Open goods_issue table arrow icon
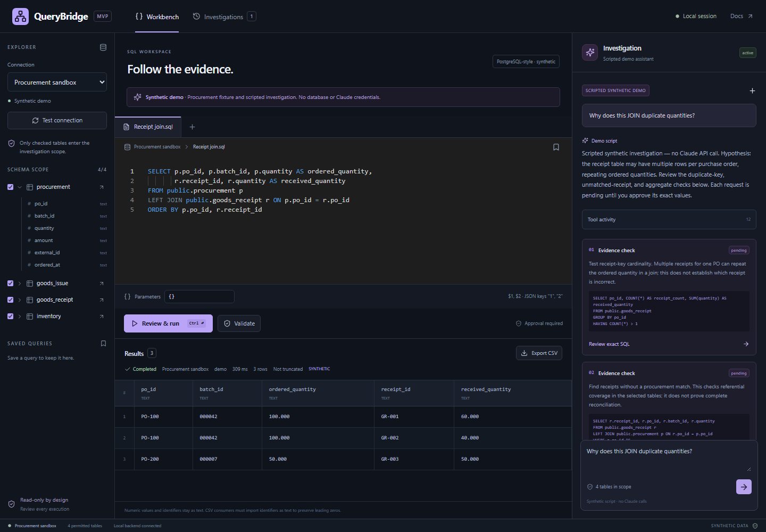Image resolution: width=766 pixels, height=532 pixels. (x=102, y=284)
